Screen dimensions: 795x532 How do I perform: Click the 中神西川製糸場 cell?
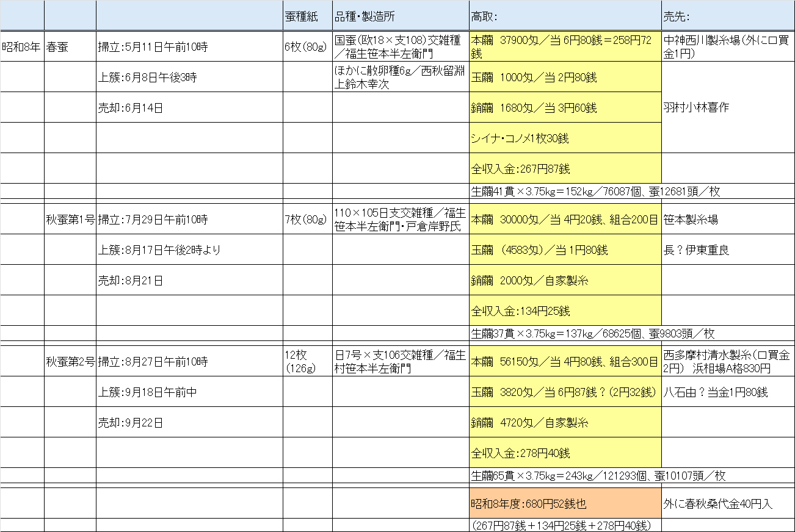(x=728, y=46)
